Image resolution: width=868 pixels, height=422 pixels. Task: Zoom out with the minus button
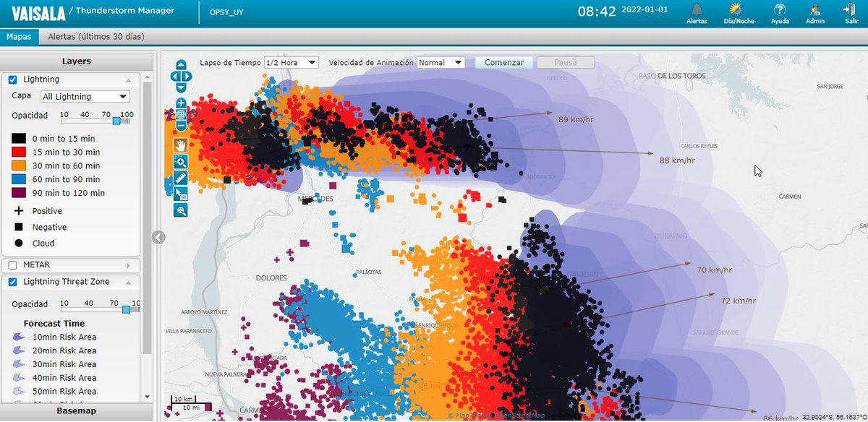[x=181, y=126]
